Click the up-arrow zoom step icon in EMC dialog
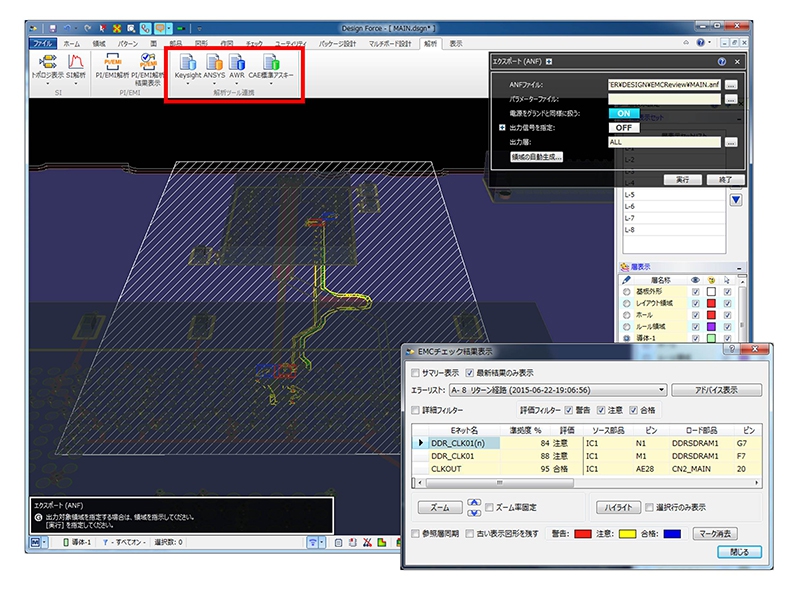 click(x=474, y=503)
